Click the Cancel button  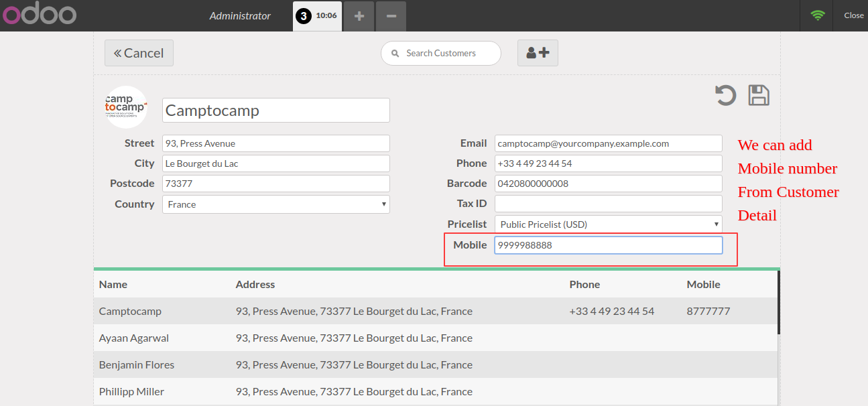(139, 53)
